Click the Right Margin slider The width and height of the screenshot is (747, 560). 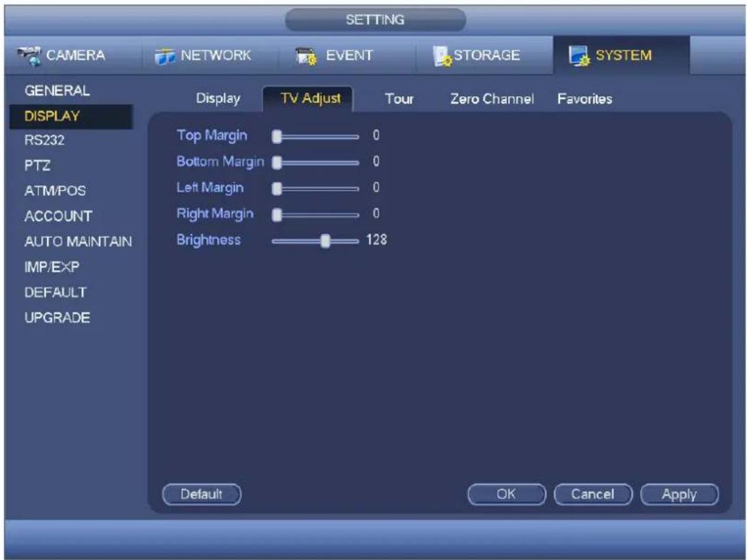pos(315,215)
